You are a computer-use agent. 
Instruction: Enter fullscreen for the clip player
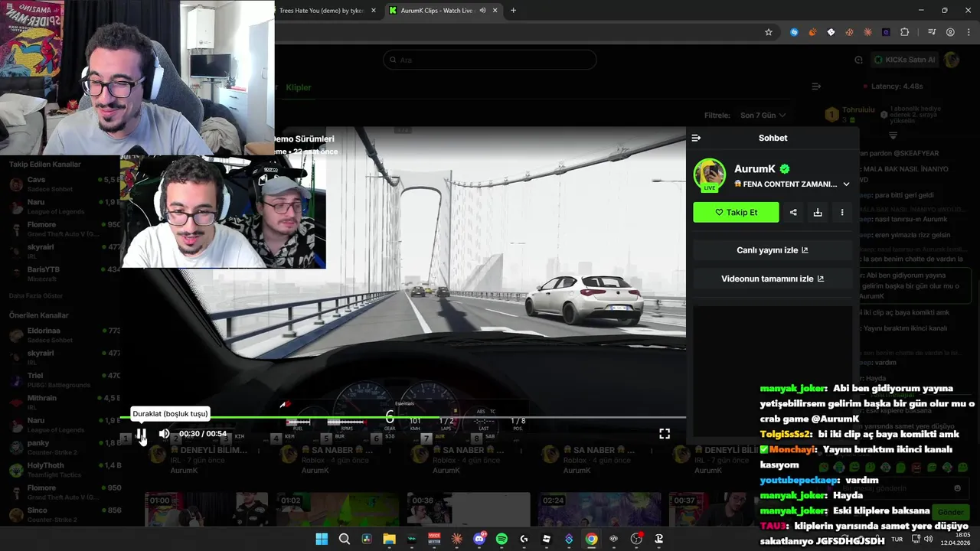coord(665,434)
